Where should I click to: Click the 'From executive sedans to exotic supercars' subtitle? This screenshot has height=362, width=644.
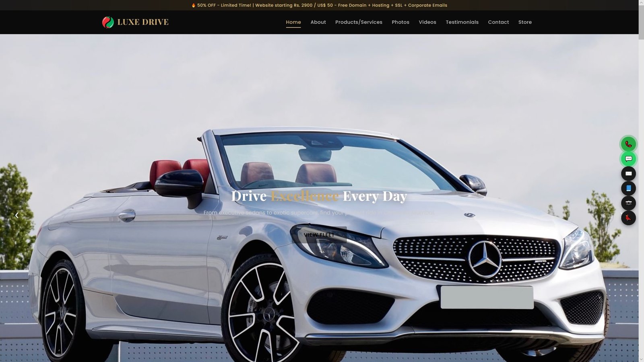tap(319, 212)
